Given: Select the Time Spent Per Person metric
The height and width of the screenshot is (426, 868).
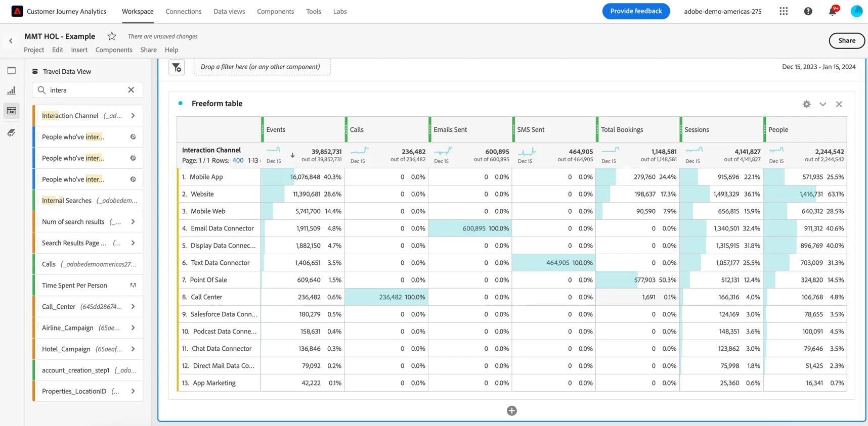Looking at the screenshot, I should (88, 286).
